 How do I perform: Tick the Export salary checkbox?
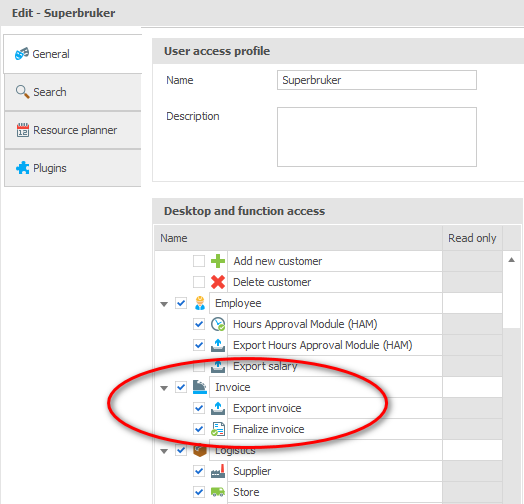(x=199, y=367)
